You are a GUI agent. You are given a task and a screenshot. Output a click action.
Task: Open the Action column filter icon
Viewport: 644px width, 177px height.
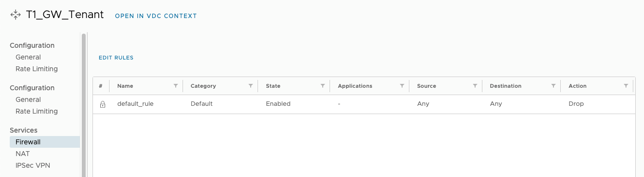tap(626, 86)
